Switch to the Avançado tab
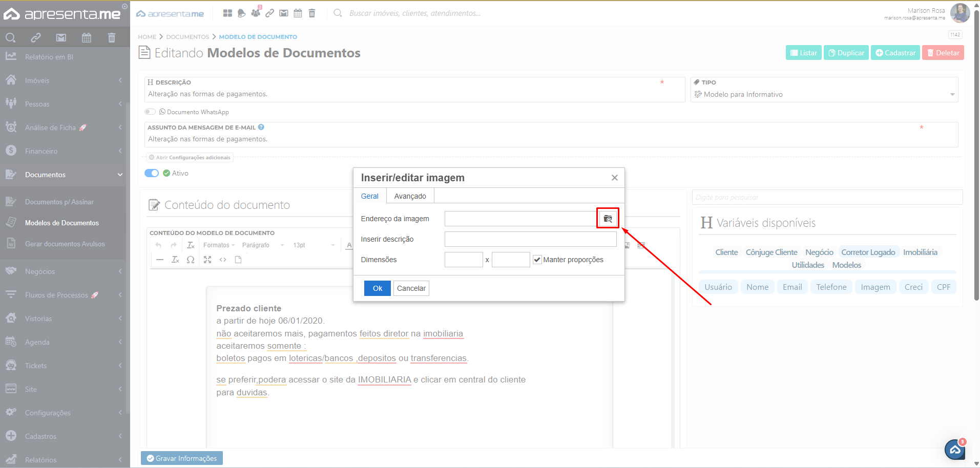The width and height of the screenshot is (980, 468). point(410,196)
